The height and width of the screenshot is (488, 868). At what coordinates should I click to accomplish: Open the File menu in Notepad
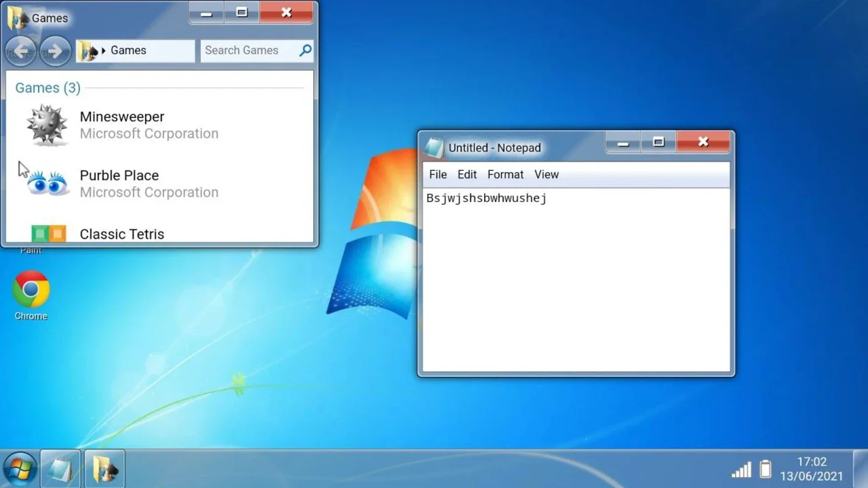pos(438,174)
